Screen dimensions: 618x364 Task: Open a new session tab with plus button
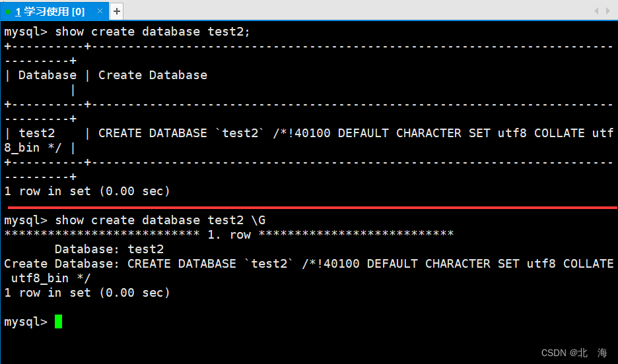click(116, 11)
